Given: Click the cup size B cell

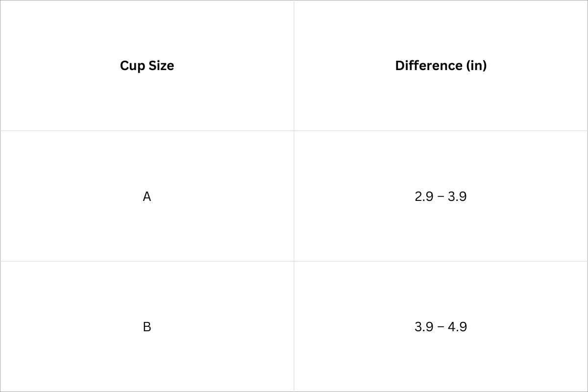Looking at the screenshot, I should [147, 327].
